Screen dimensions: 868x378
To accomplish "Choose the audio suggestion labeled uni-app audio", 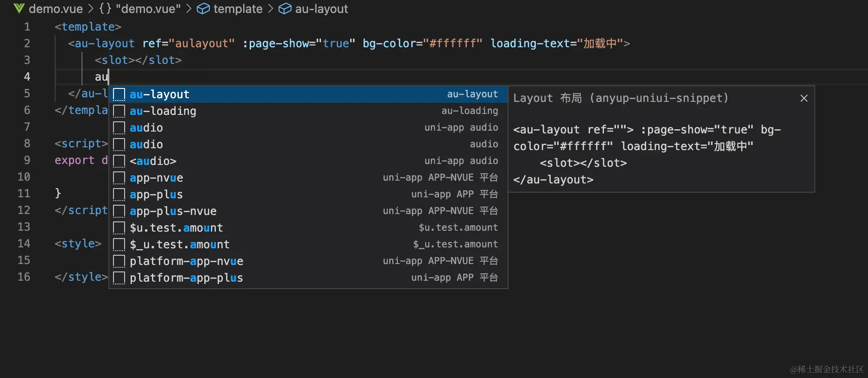I will (308, 128).
